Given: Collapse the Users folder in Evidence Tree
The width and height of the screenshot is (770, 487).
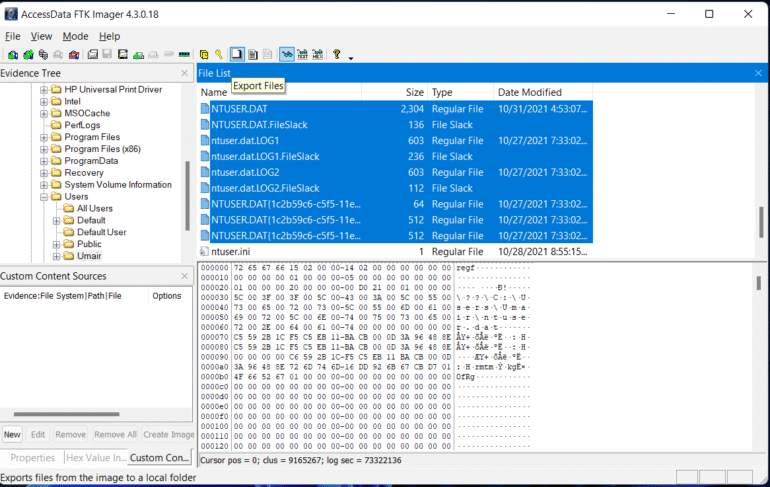Looking at the screenshot, I should pos(44,197).
